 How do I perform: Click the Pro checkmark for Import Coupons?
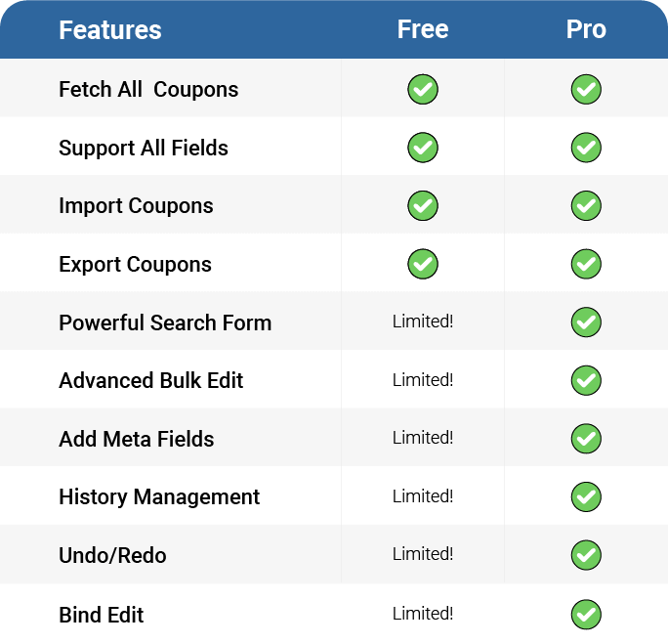pos(586,206)
